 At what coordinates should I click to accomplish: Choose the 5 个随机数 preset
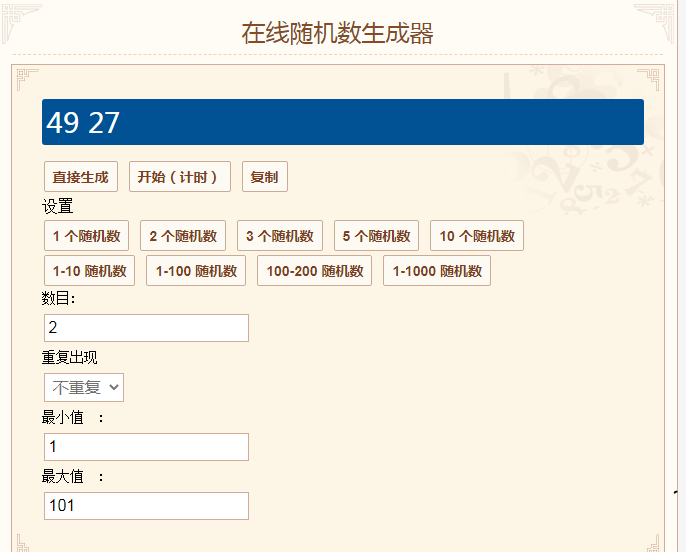(x=377, y=236)
